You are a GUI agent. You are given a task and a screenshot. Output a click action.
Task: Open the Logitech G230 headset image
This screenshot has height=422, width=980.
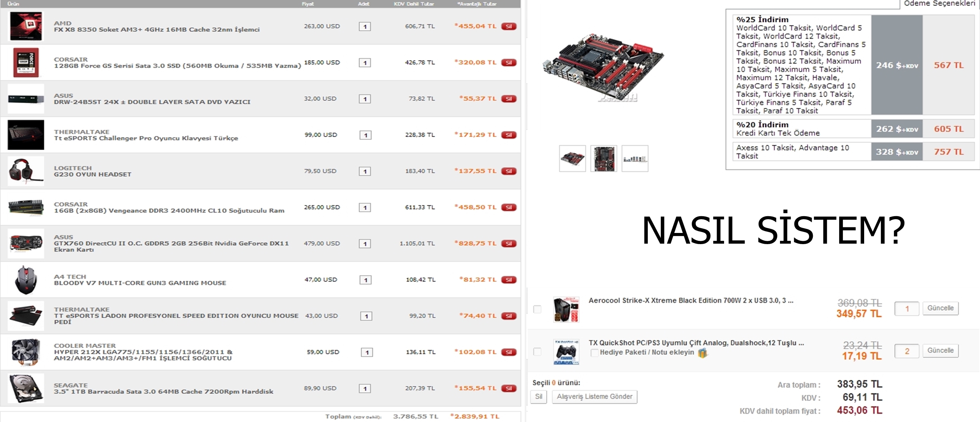click(26, 171)
